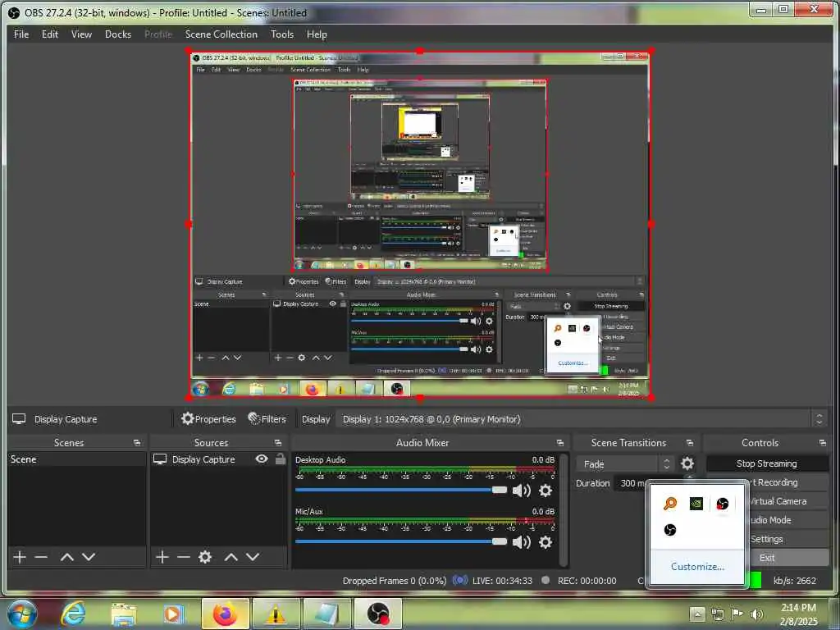Switch to Firefox on the taskbar
The height and width of the screenshot is (630, 840).
coord(226,614)
